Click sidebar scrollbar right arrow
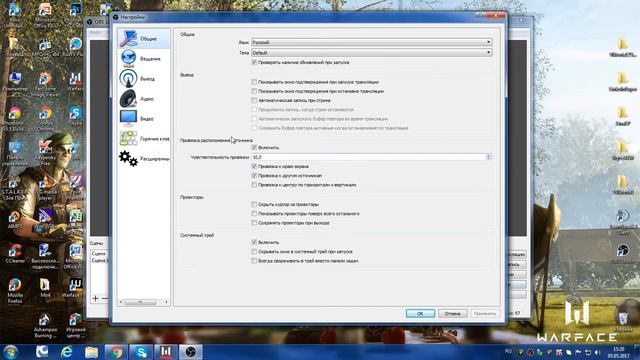640x360 pixels. (x=166, y=302)
